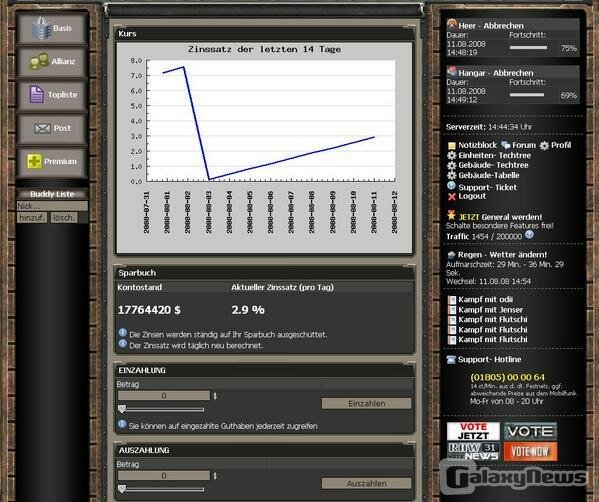The image size is (599, 502).
Task: Click the red X Logout icon
Action: click(x=452, y=196)
